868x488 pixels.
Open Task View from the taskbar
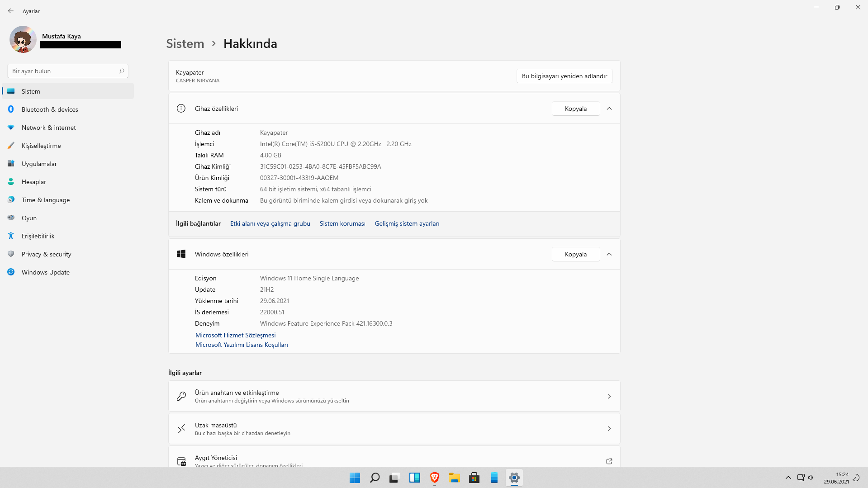click(x=394, y=478)
